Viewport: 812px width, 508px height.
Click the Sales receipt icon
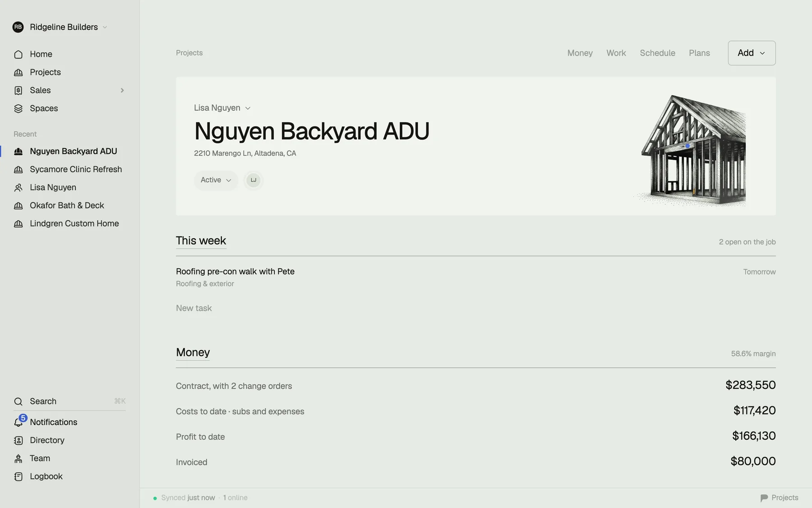tap(18, 90)
